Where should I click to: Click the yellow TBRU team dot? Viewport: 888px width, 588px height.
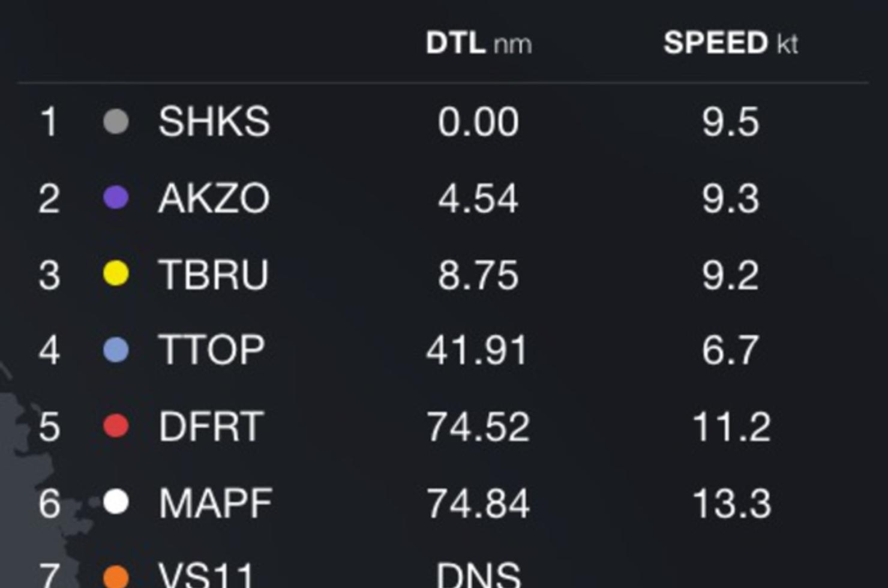tap(116, 274)
